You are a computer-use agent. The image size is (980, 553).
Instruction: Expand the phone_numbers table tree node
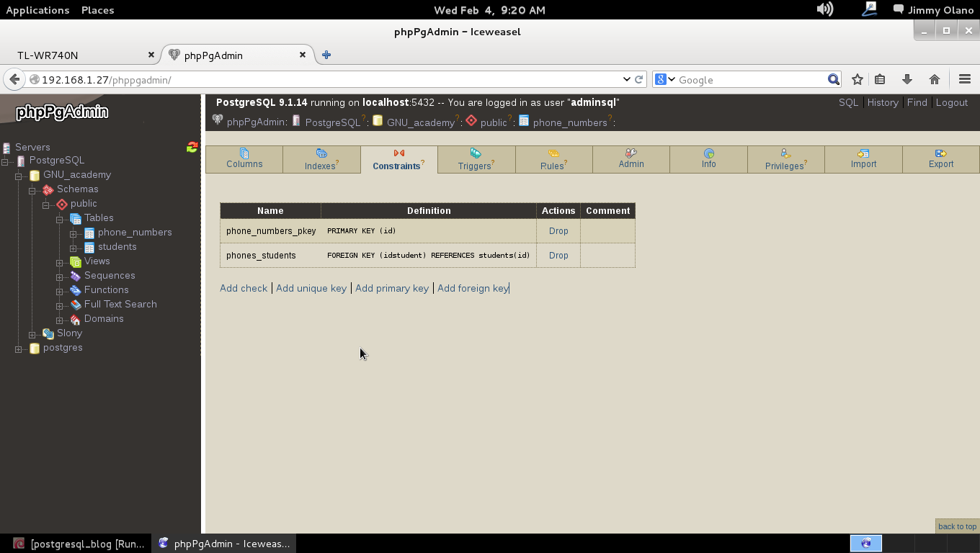[x=73, y=233]
